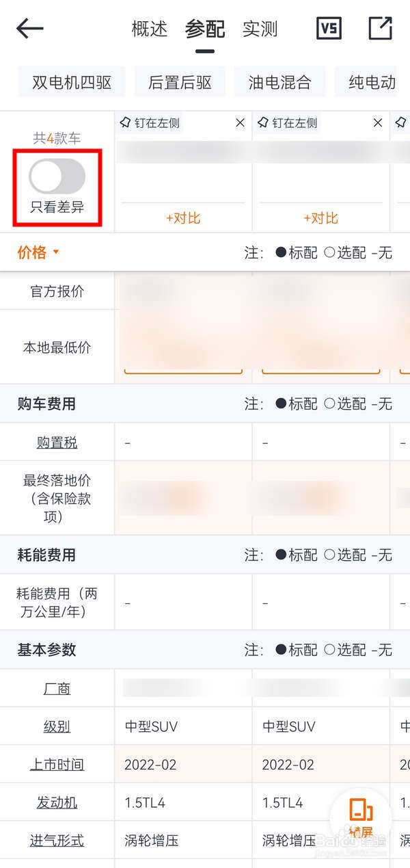This screenshot has height=868, width=410.
Task: Tap the landscape screen floating icon
Action: pos(361,817)
